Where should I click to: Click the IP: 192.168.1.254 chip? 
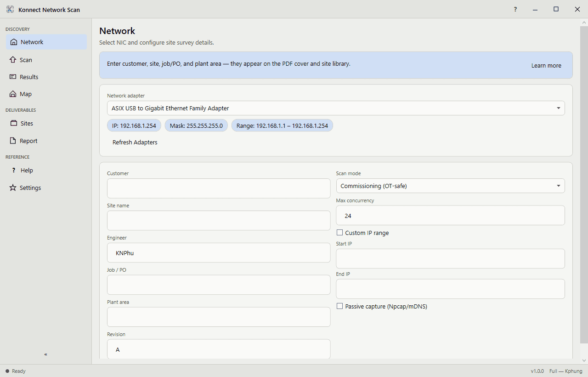pyautogui.click(x=134, y=126)
